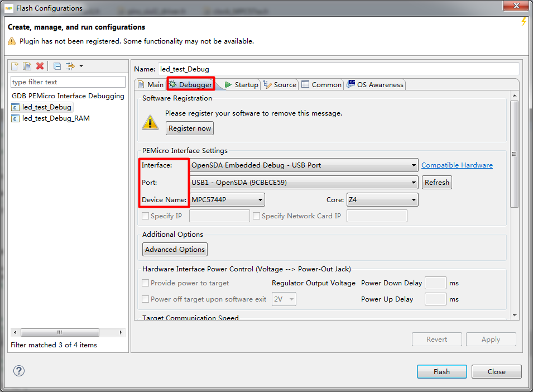The width and height of the screenshot is (533, 392).
Task: Click the vertical scrollbar thumb in settings panel
Action: click(x=515, y=154)
